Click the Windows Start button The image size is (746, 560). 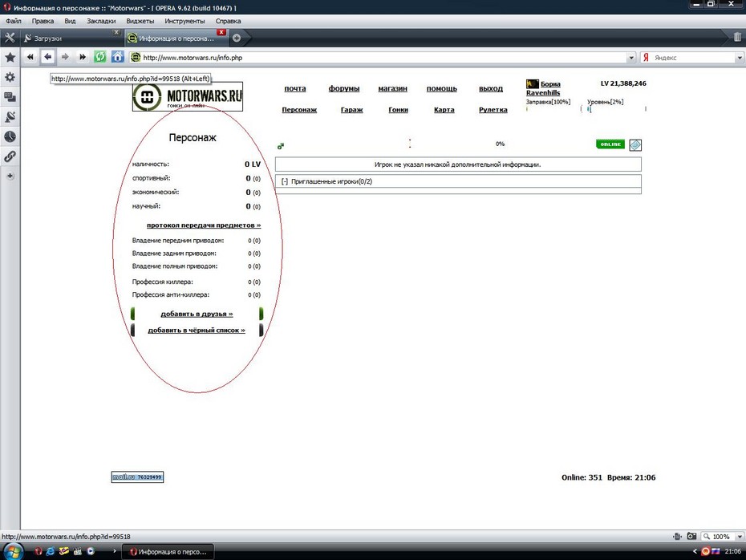click(11, 551)
